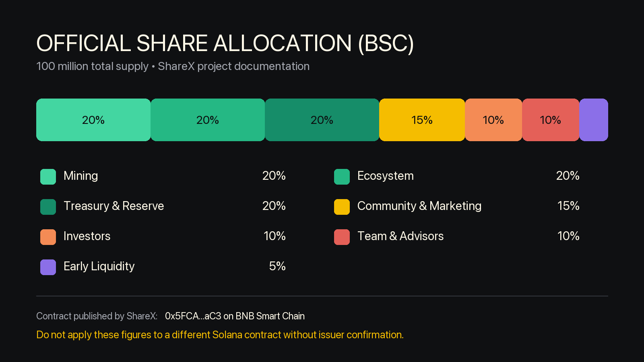Click the Team & Advisors red swatch
The width and height of the screenshot is (644, 362).
click(342, 237)
